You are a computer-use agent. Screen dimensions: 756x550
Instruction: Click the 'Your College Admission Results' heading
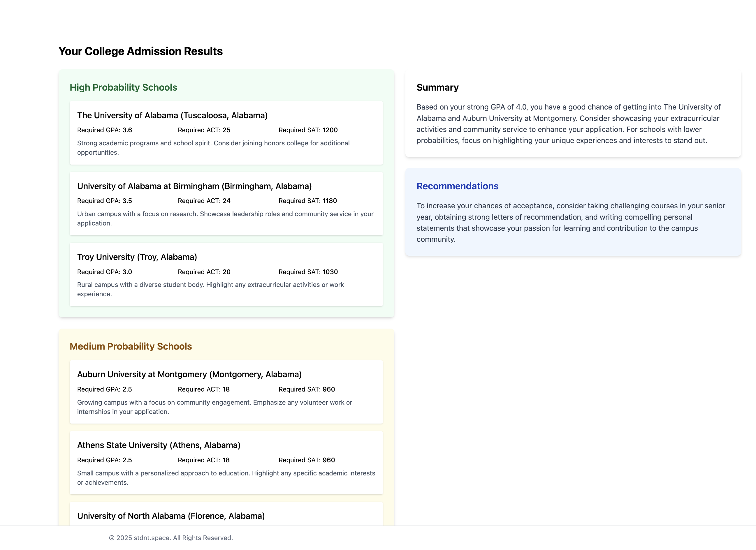(x=140, y=51)
